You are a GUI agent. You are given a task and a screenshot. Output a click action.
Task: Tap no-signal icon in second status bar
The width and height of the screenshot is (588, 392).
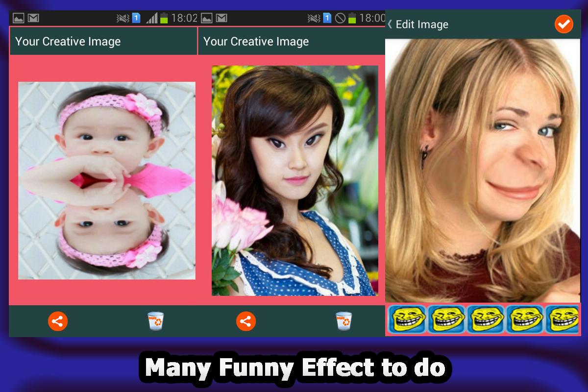340,18
